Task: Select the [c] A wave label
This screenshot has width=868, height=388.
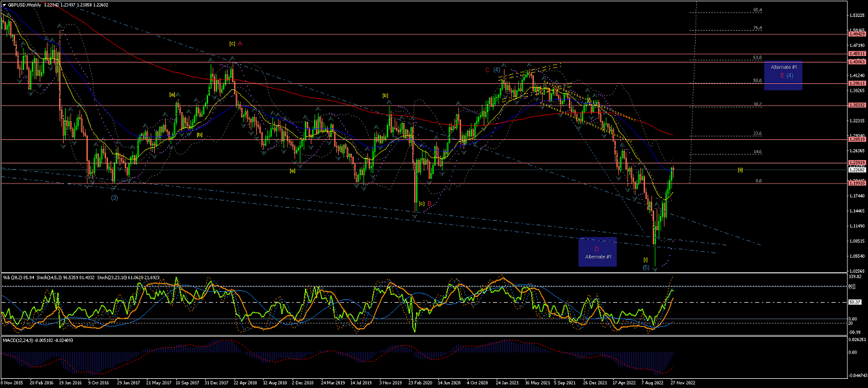Action: click(x=236, y=44)
